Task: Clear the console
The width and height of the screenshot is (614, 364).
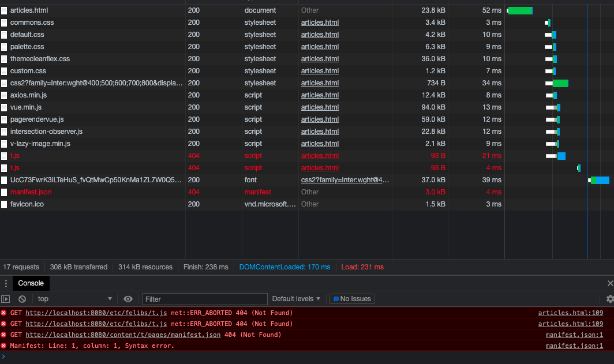Action: point(21,299)
